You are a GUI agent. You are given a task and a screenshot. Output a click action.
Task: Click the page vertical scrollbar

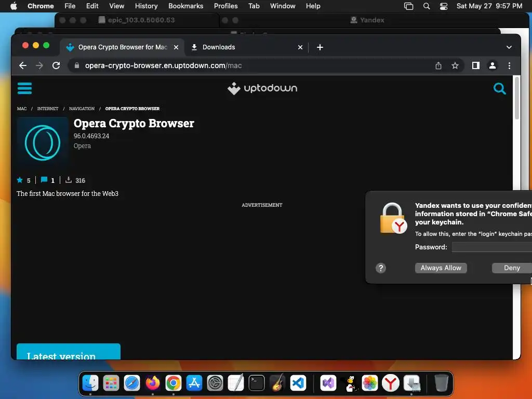click(516, 98)
